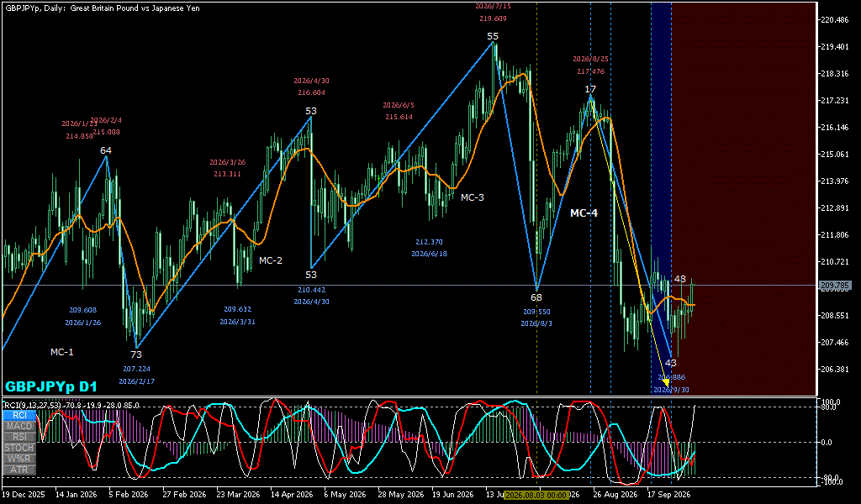The image size is (861, 504).
Task: Click the 2026/7/15 date label
Action: tap(493, 6)
